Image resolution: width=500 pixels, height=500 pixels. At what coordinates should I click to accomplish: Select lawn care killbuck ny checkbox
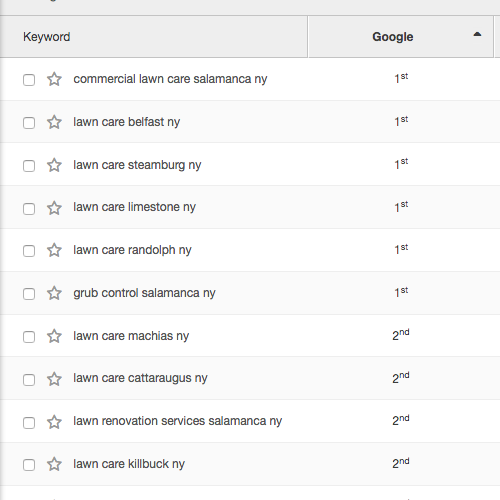click(29, 465)
